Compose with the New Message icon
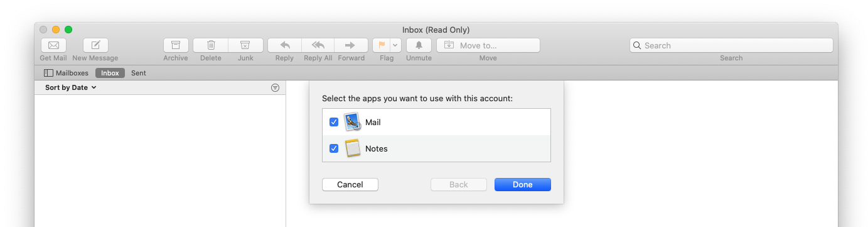Image resolution: width=868 pixels, height=227 pixels. [x=95, y=45]
